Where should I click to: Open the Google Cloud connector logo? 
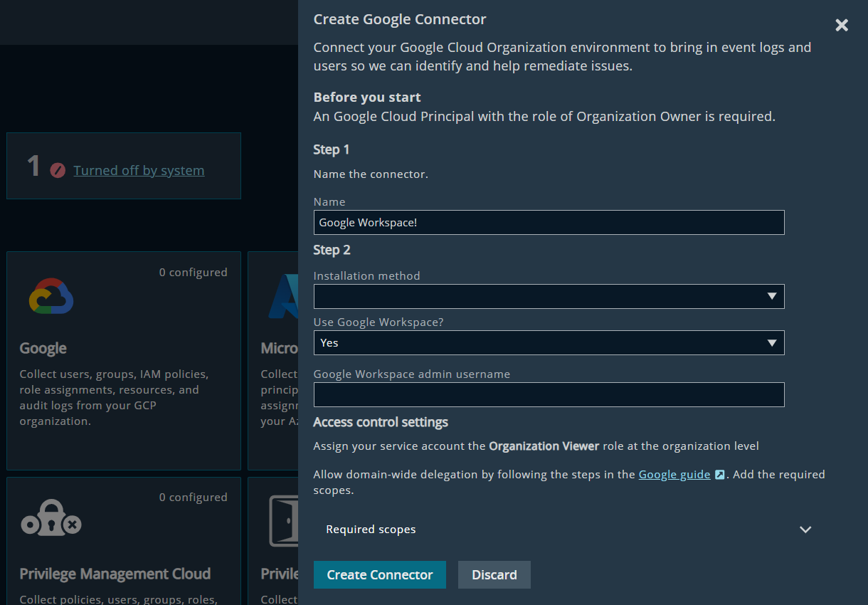tap(51, 296)
